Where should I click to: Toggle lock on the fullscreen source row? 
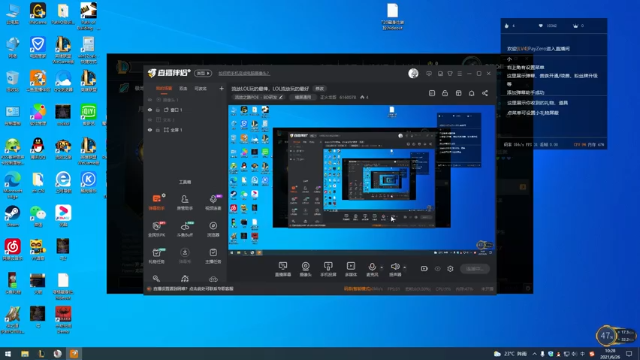coord(158,130)
